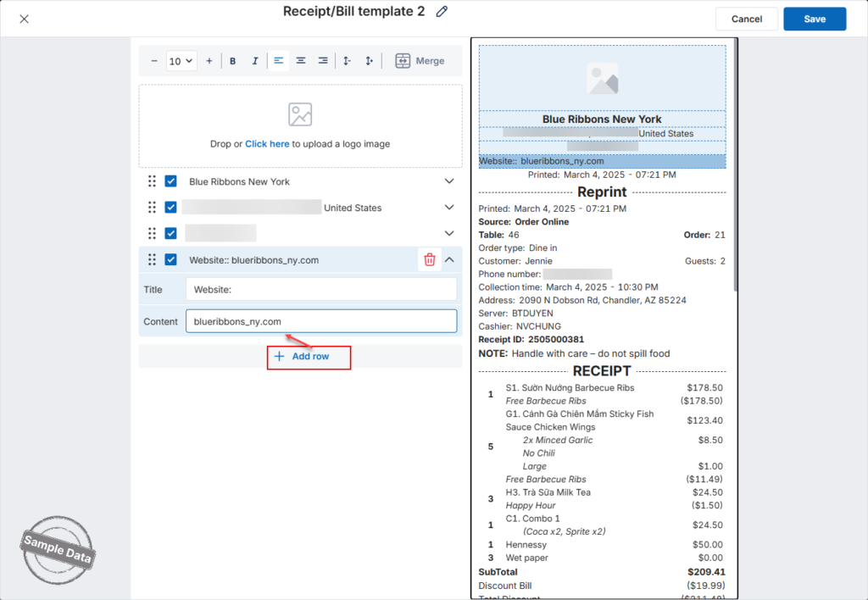The image size is (868, 600).
Task: Uncheck the Blue Ribbons New York row
Action: click(x=171, y=181)
